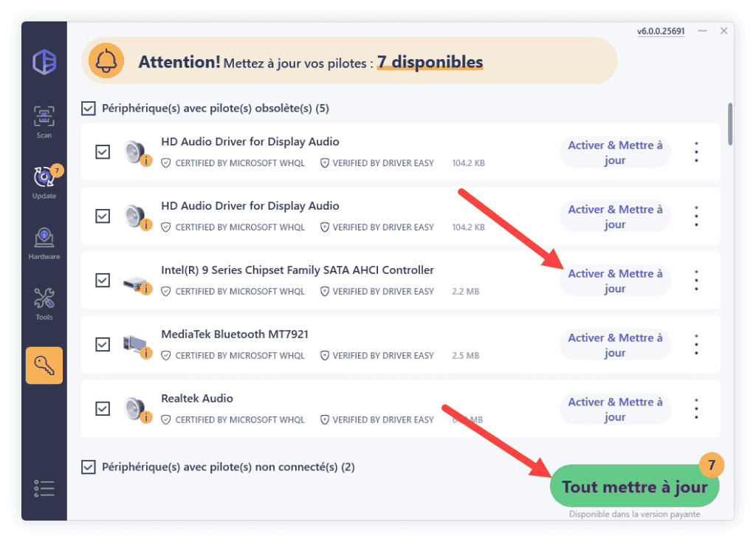Click the verified shield in the Realtek Audio row
756x542 pixels.
pyautogui.click(x=325, y=419)
